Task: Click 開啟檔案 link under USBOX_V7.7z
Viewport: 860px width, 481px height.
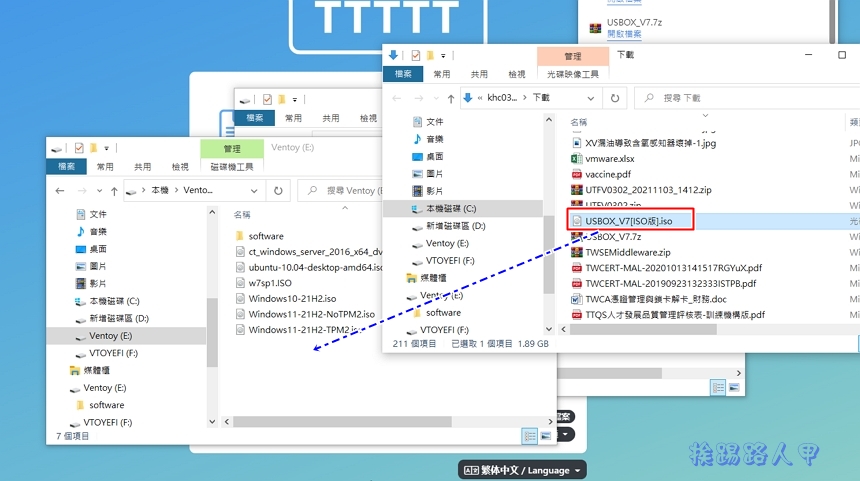Action: click(624, 34)
